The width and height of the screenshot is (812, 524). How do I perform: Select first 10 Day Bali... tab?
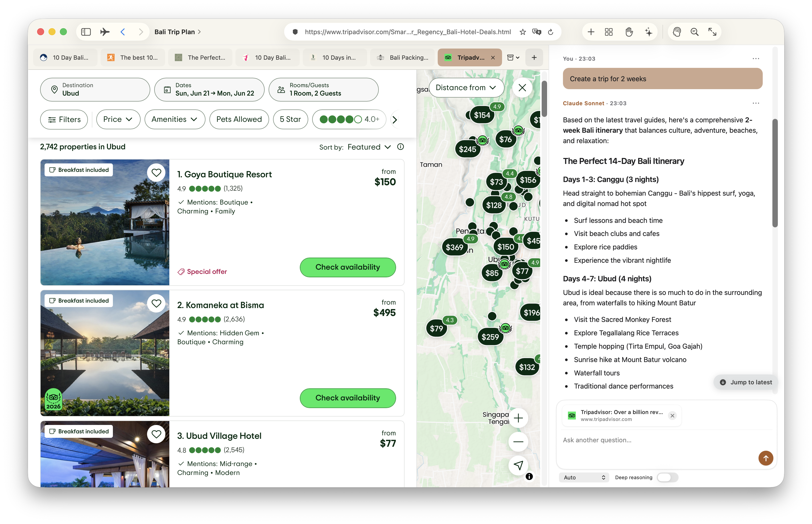point(66,57)
